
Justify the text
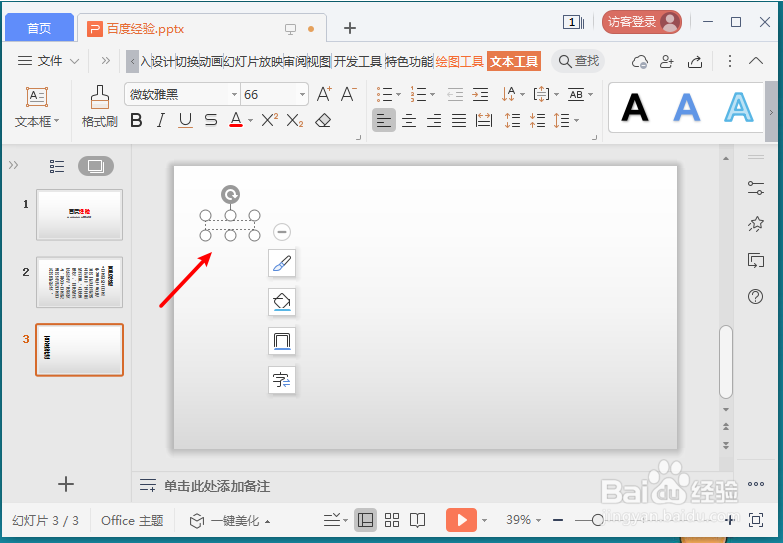459,120
